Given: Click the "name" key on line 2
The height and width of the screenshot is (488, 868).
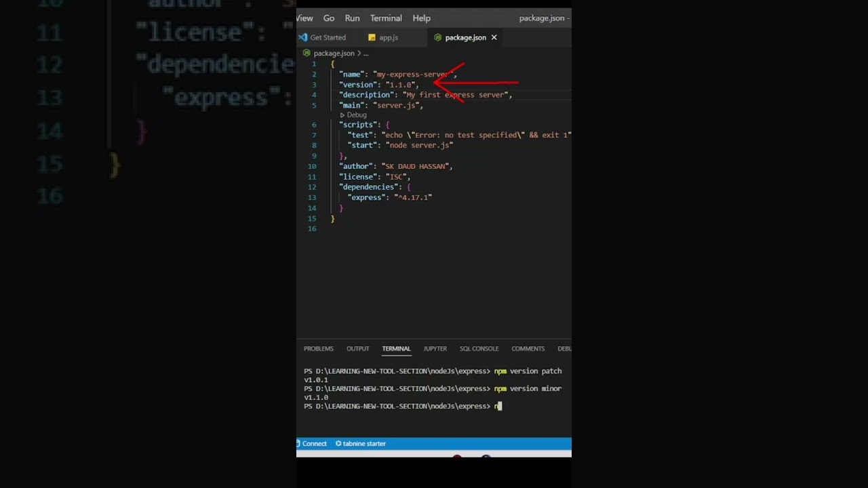Looking at the screenshot, I should click(x=352, y=75).
